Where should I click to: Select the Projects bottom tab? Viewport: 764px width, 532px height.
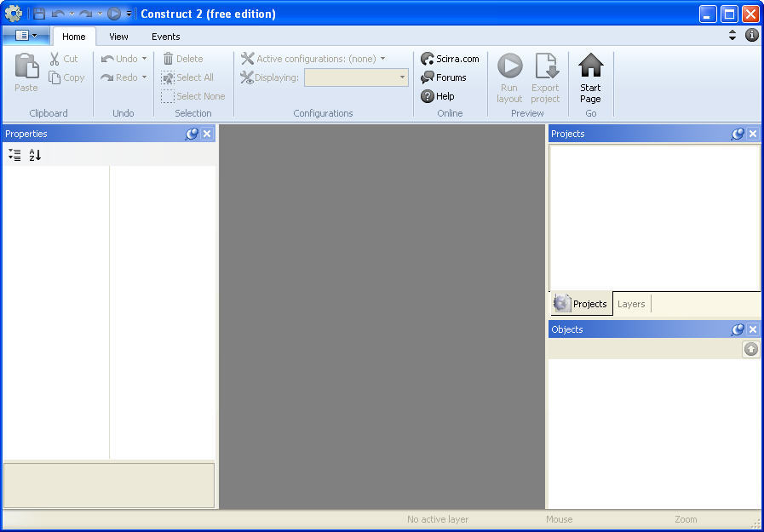pyautogui.click(x=581, y=304)
